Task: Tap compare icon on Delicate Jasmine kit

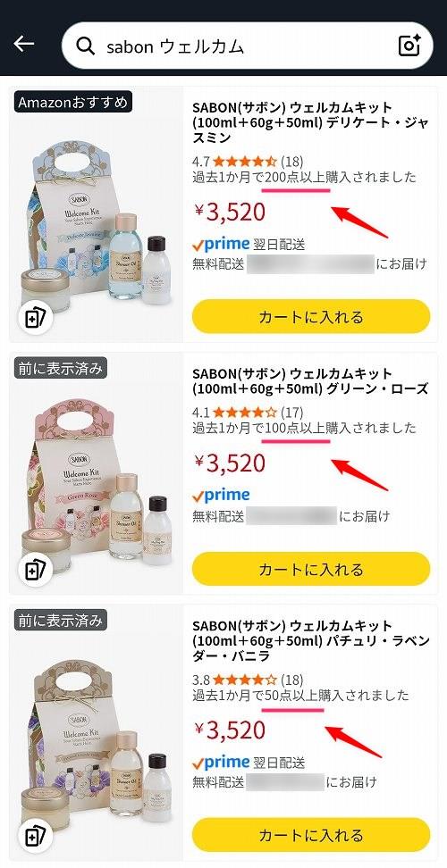Action: click(x=36, y=318)
